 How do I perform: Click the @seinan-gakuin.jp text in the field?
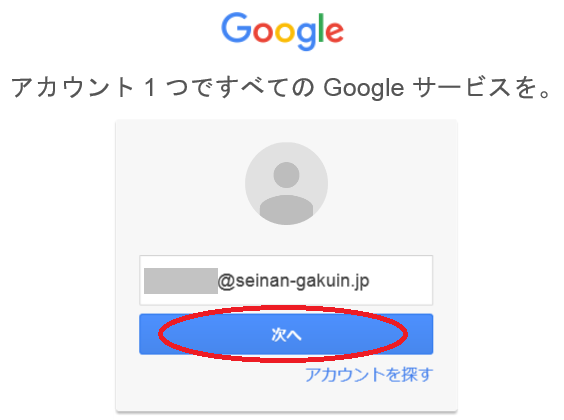coord(294,281)
